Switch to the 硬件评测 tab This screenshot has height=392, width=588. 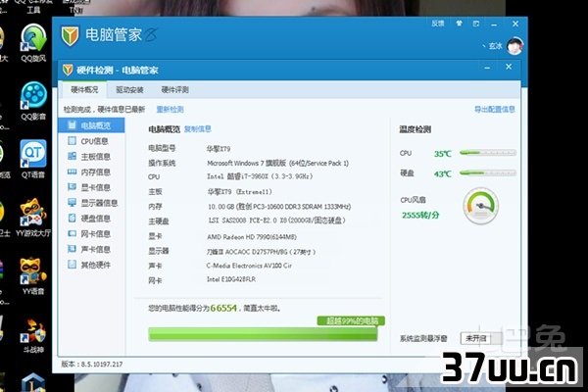(174, 89)
